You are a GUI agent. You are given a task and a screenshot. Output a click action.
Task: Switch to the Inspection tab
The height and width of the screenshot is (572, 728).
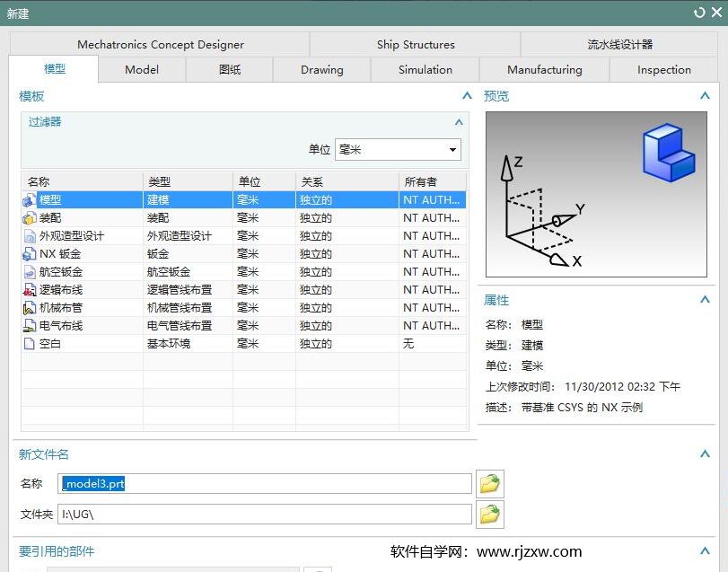(x=664, y=70)
